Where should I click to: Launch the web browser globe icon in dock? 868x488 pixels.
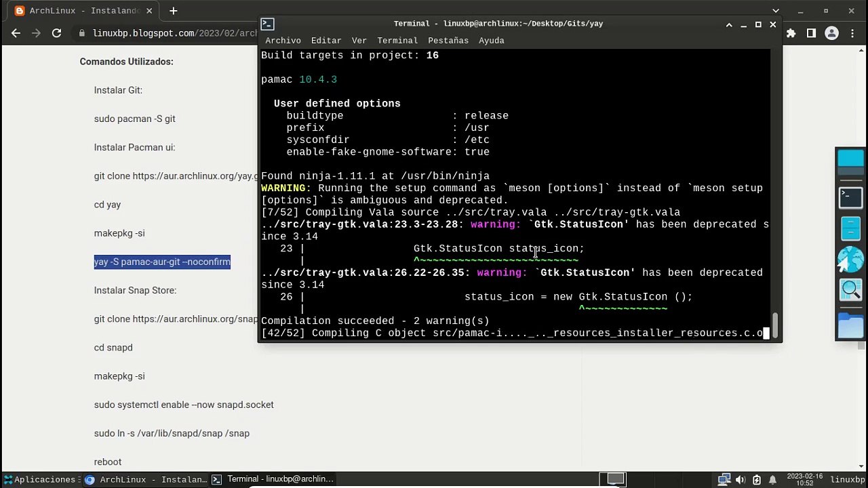pos(850,260)
